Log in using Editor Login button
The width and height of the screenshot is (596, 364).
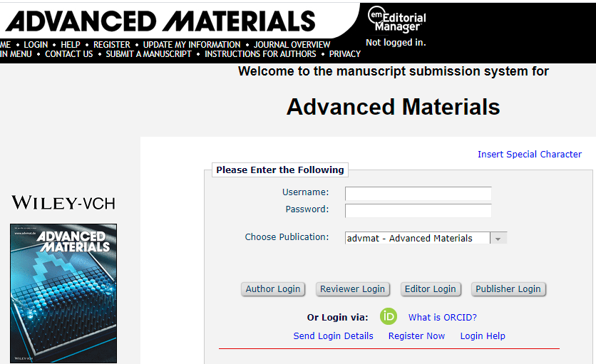[x=430, y=289]
